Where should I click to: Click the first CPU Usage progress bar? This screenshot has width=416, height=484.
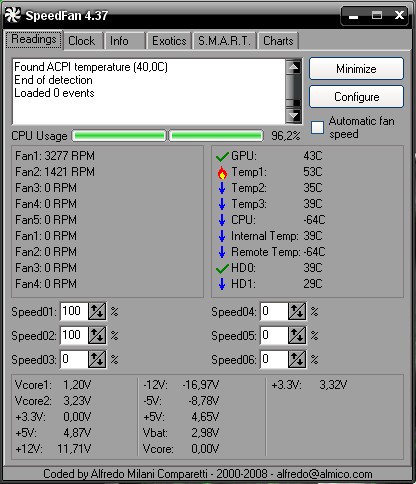(119, 136)
